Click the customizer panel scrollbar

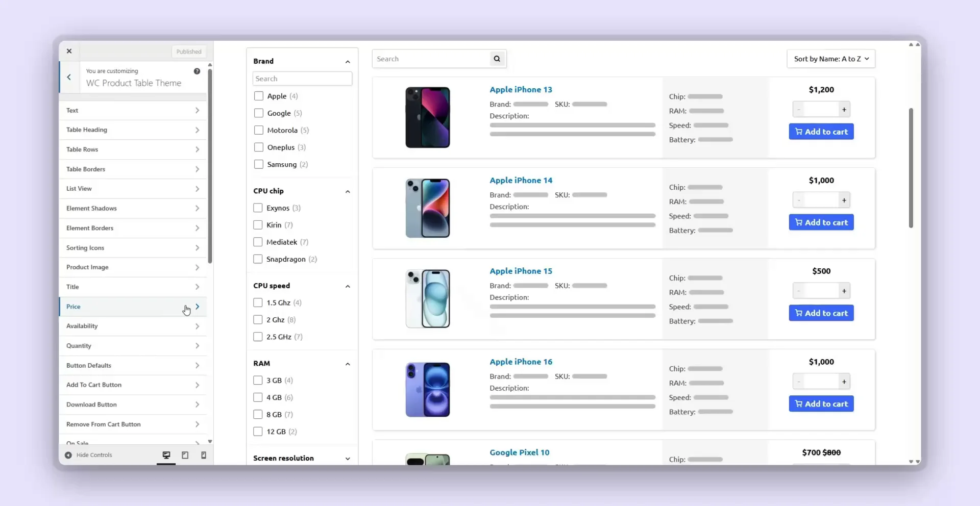pos(210,166)
